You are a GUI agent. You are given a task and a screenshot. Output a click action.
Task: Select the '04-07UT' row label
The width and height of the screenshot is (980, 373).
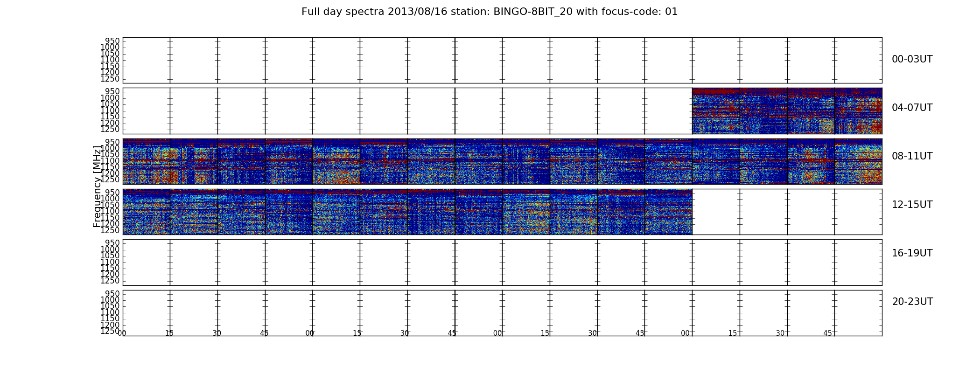(912, 108)
